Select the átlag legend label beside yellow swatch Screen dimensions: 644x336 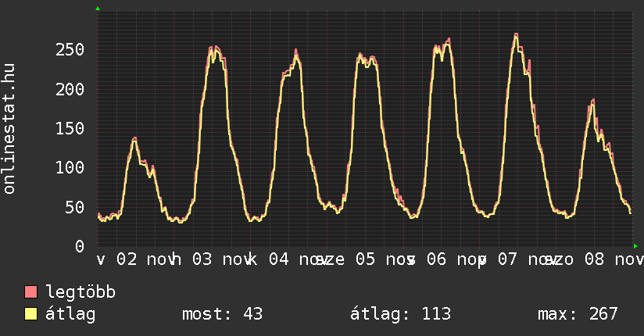70,314
